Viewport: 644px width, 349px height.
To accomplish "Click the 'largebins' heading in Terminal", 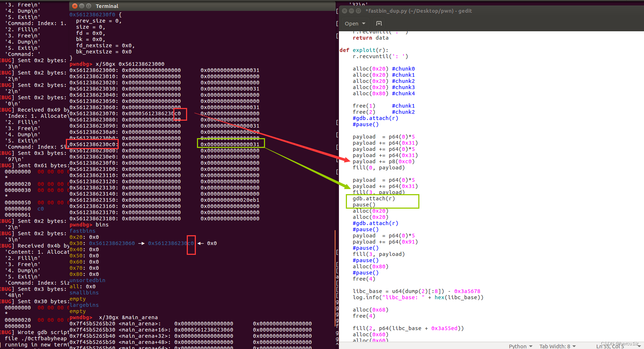I will [x=84, y=305].
